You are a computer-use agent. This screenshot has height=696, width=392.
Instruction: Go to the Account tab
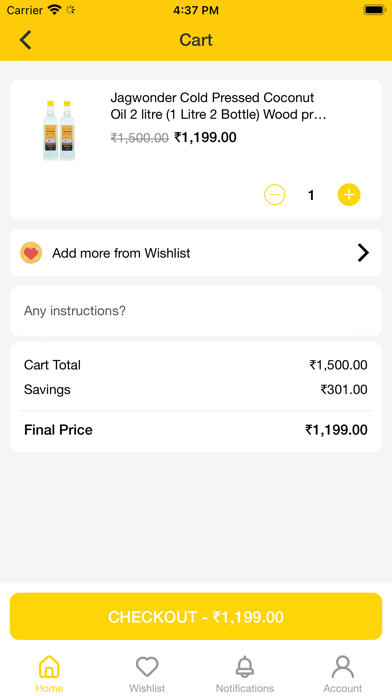click(x=343, y=673)
